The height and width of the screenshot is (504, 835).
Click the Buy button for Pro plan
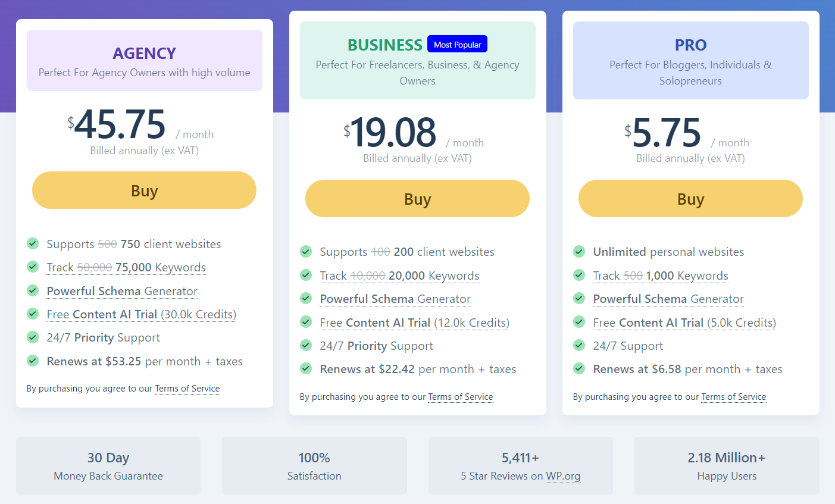690,199
